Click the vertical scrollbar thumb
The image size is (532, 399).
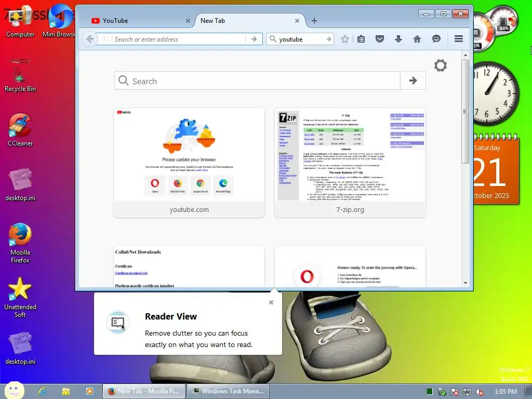click(x=465, y=112)
